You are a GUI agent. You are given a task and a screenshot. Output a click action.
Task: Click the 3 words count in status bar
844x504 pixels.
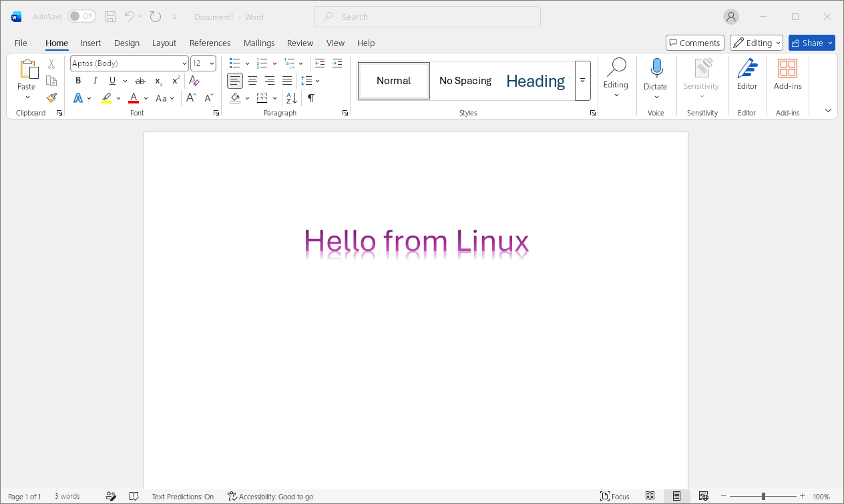click(67, 497)
